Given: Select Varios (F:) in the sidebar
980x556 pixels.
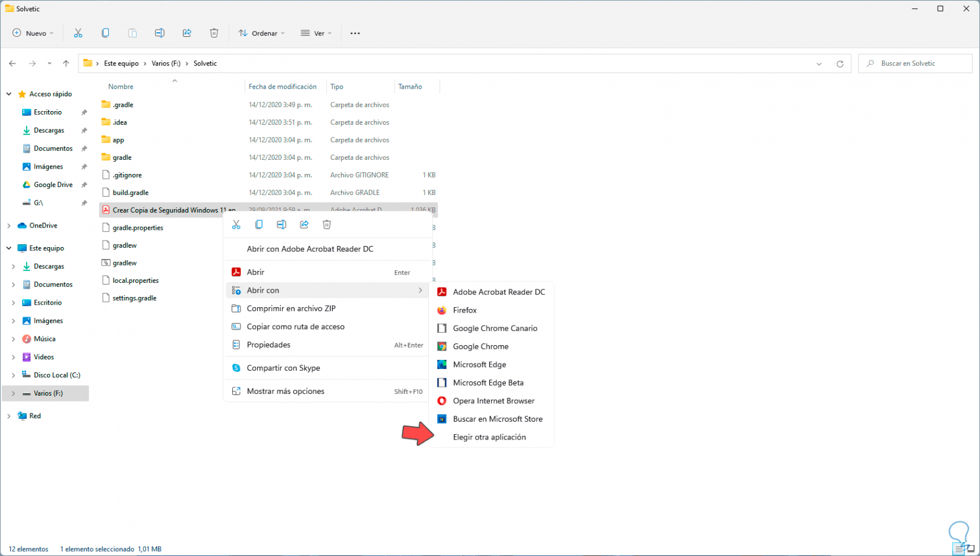Looking at the screenshot, I should coord(46,393).
